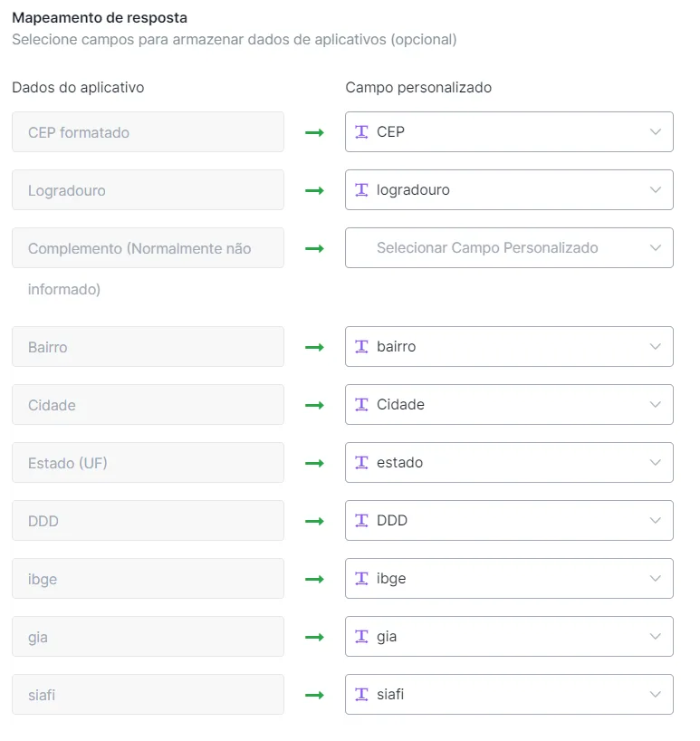Click the text-type icon beside bairro
This screenshot has height=741, width=700.
[361, 346]
